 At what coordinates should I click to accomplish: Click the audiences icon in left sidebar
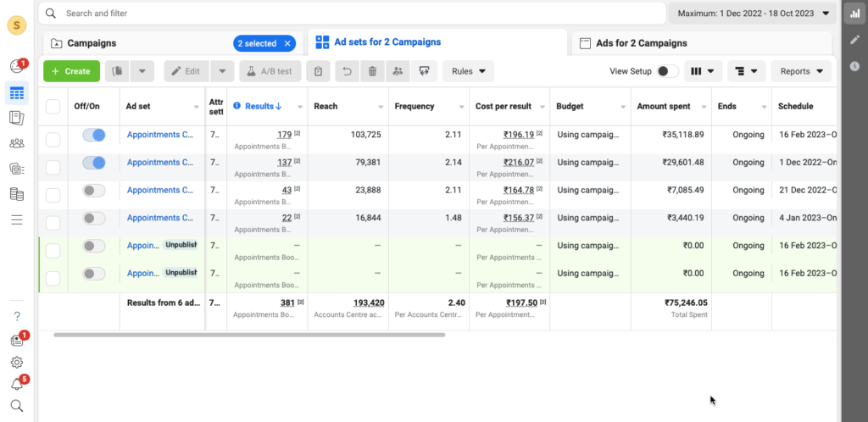[16, 143]
